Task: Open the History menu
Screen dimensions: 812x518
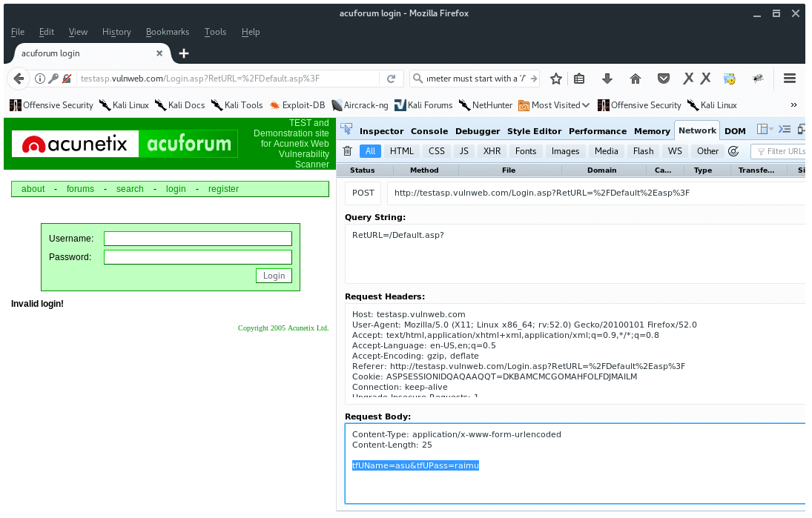Action: click(x=116, y=32)
